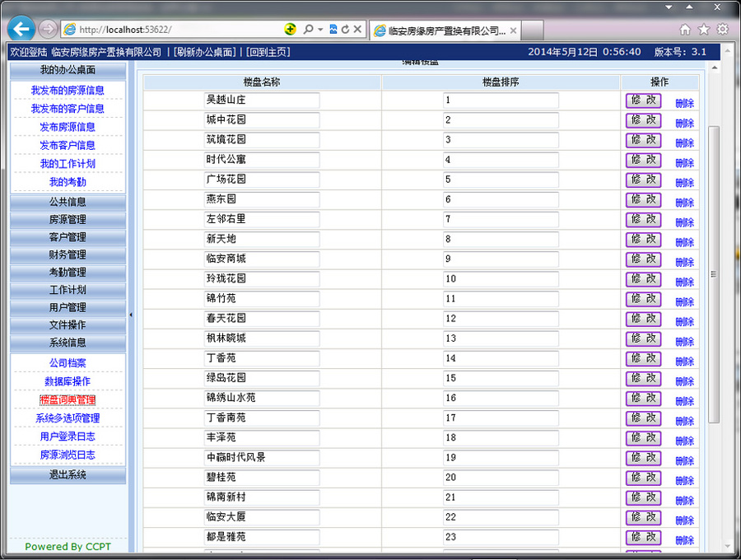Open 用户登录日志 link

point(68,436)
